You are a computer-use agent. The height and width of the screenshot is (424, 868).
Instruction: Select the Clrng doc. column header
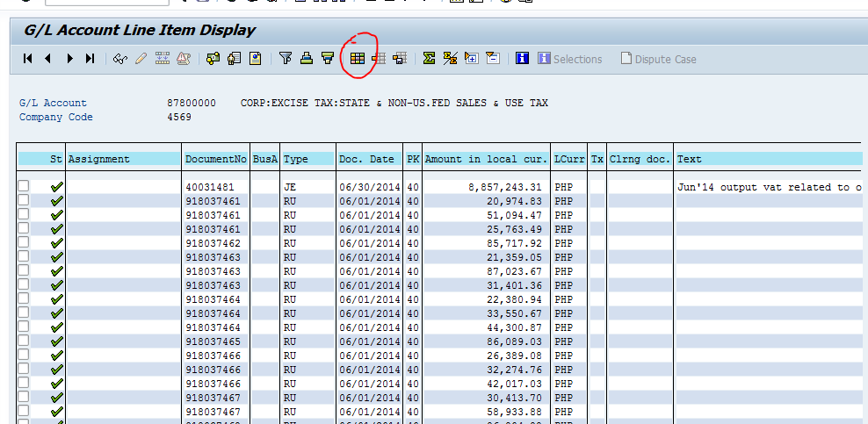tap(640, 159)
